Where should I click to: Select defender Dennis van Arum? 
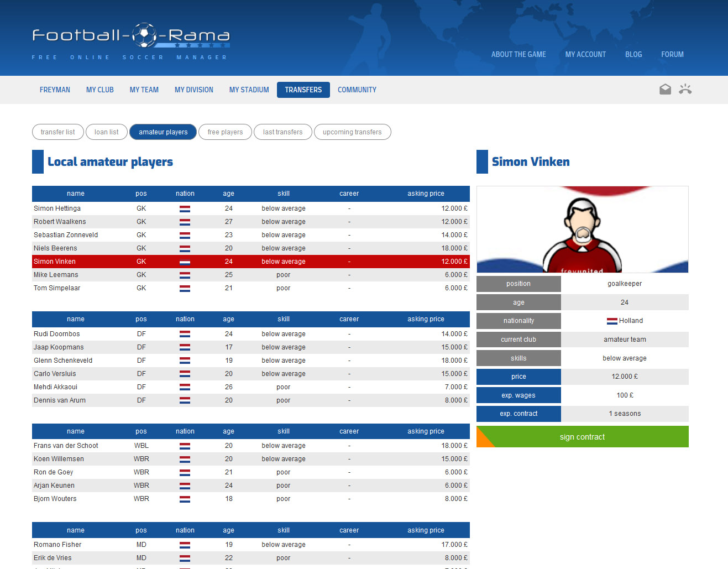tap(60, 400)
